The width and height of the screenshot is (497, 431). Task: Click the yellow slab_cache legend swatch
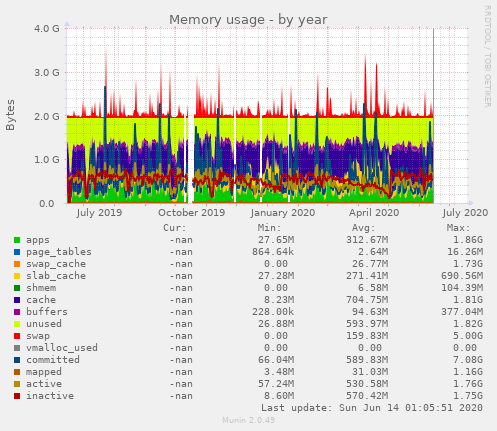tap(17, 276)
